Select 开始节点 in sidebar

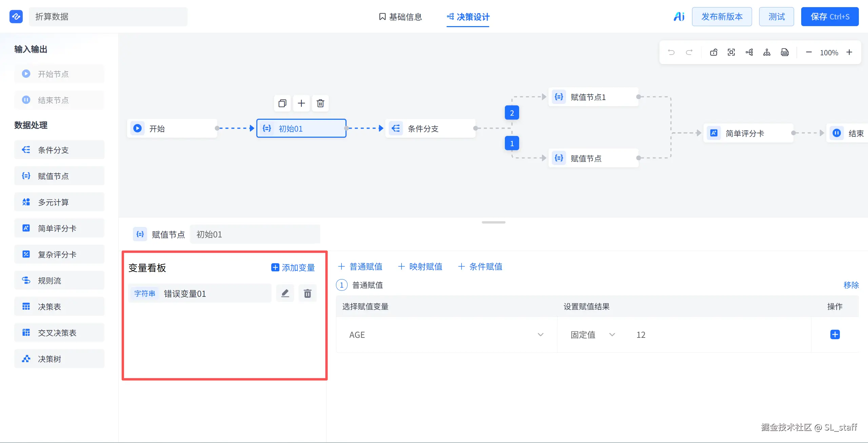pyautogui.click(x=59, y=74)
